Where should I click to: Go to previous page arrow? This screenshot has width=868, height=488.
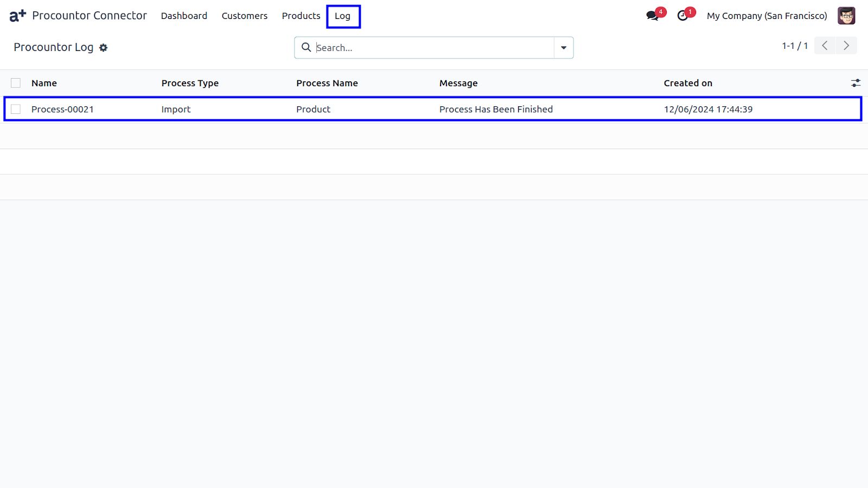coord(825,46)
